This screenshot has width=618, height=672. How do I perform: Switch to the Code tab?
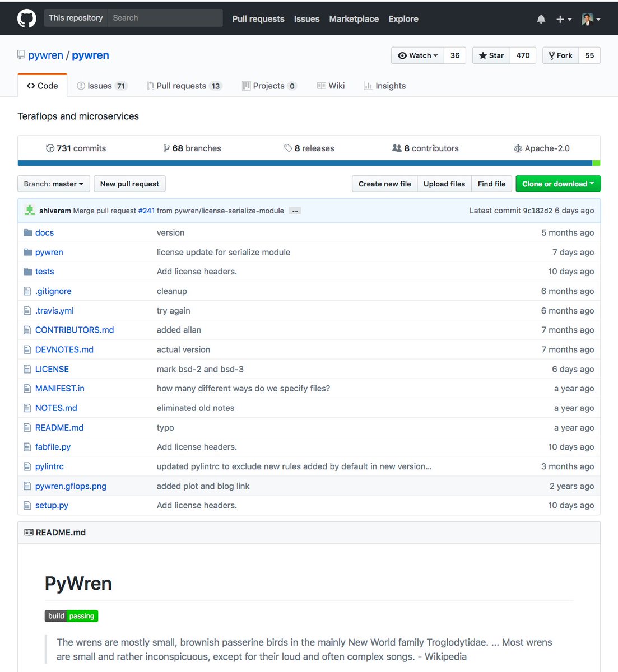point(43,86)
